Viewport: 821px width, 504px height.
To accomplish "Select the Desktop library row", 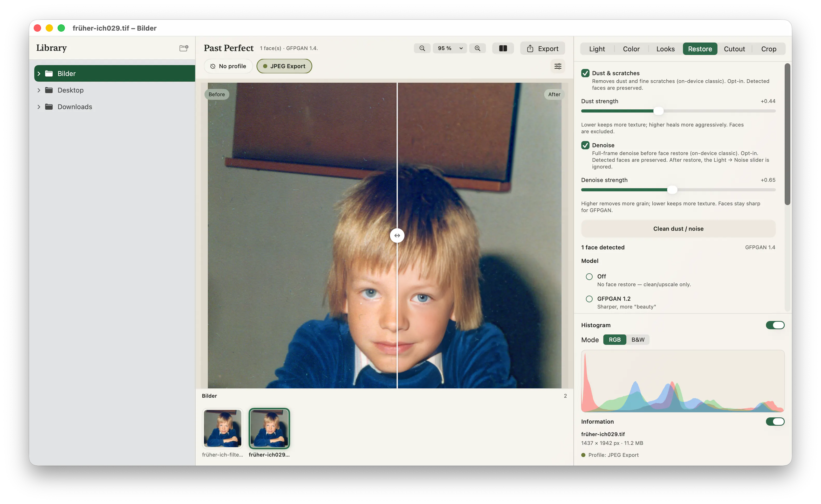I will [x=114, y=90].
